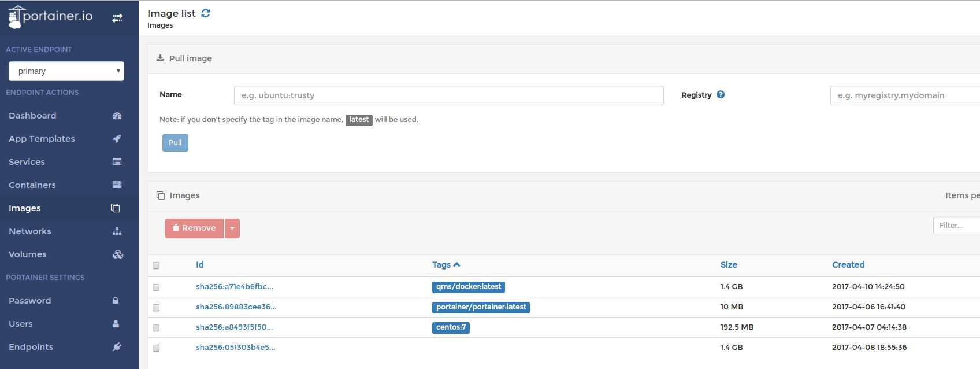Open Volumes in the sidebar
This screenshot has height=369, width=980.
pyautogui.click(x=28, y=254)
